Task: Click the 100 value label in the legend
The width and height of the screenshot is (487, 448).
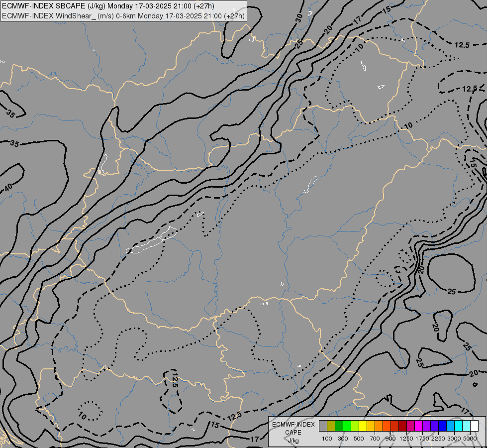Action: coord(327,439)
